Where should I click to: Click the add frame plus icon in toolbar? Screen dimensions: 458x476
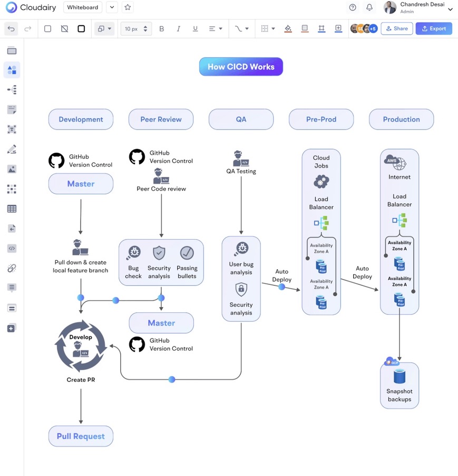click(338, 29)
